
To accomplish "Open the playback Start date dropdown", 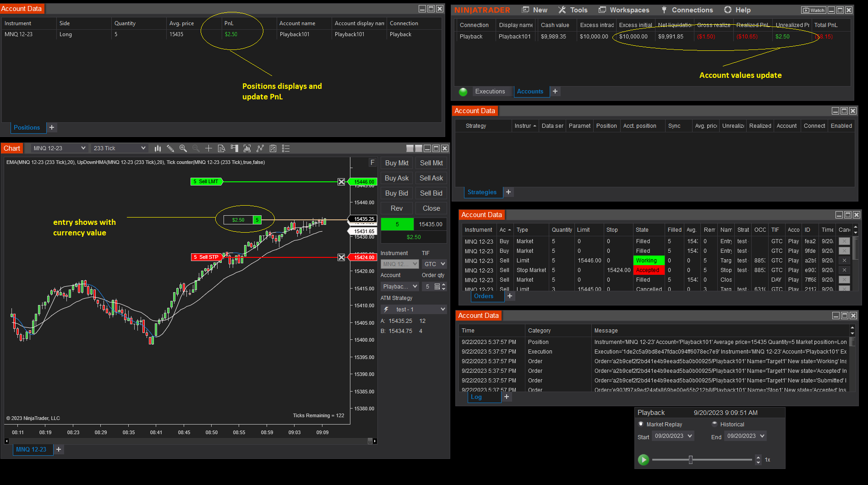I will (x=673, y=436).
